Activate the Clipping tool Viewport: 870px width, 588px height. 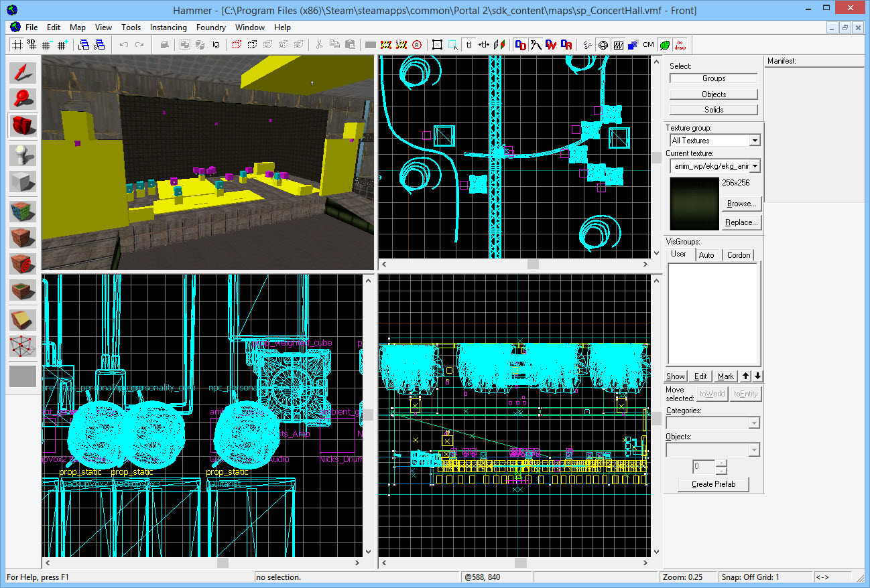coord(23,320)
